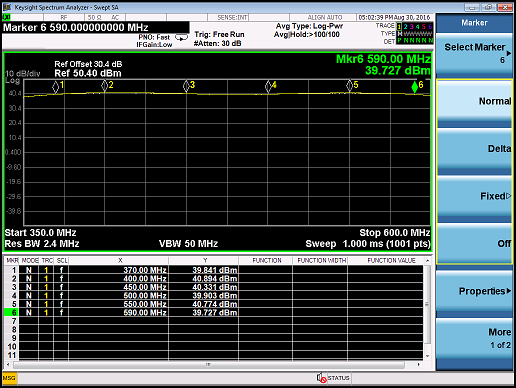Open the Select Marker softkey
The height and width of the screenshot is (388, 516).
point(474,55)
